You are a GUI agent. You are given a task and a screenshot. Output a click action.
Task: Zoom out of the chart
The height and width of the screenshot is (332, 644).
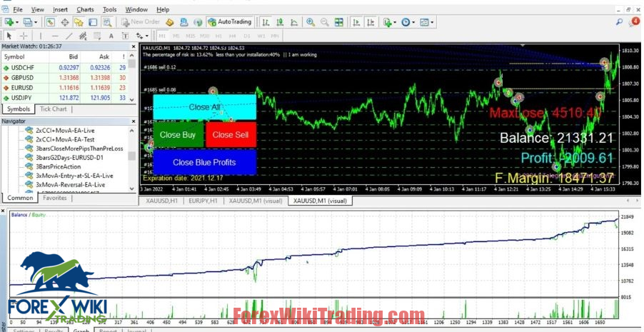click(x=324, y=22)
